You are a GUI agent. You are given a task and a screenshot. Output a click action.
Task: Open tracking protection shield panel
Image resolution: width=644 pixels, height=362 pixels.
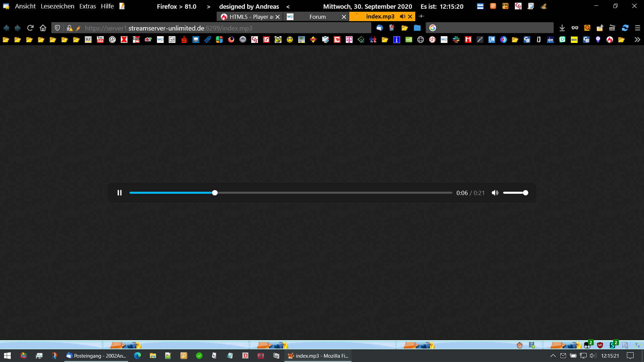[x=57, y=28]
